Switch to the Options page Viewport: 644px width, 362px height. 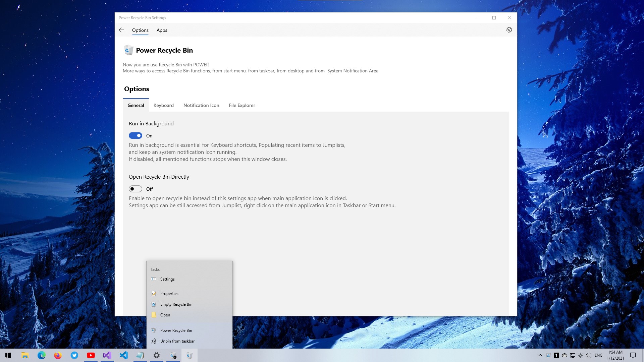click(x=140, y=30)
